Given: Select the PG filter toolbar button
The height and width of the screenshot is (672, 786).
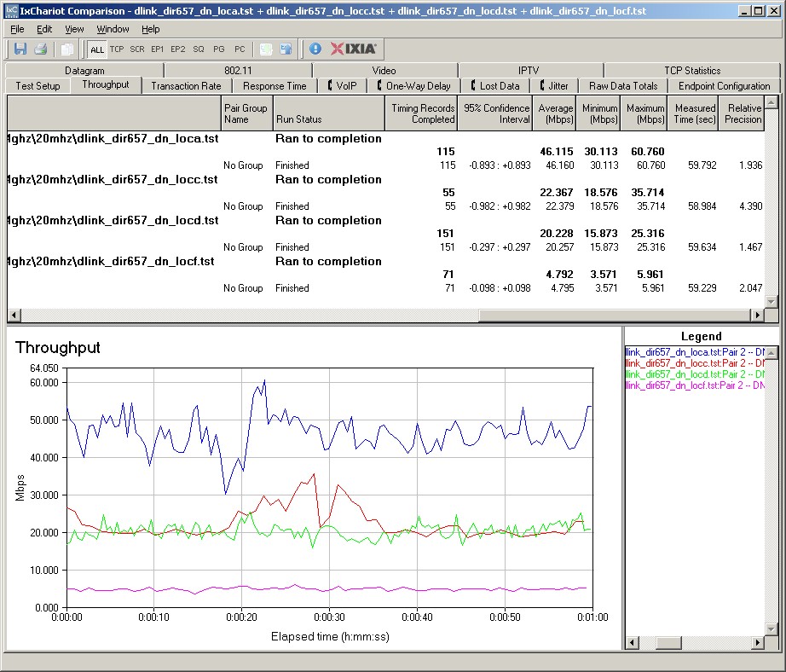Looking at the screenshot, I should pyautogui.click(x=219, y=49).
